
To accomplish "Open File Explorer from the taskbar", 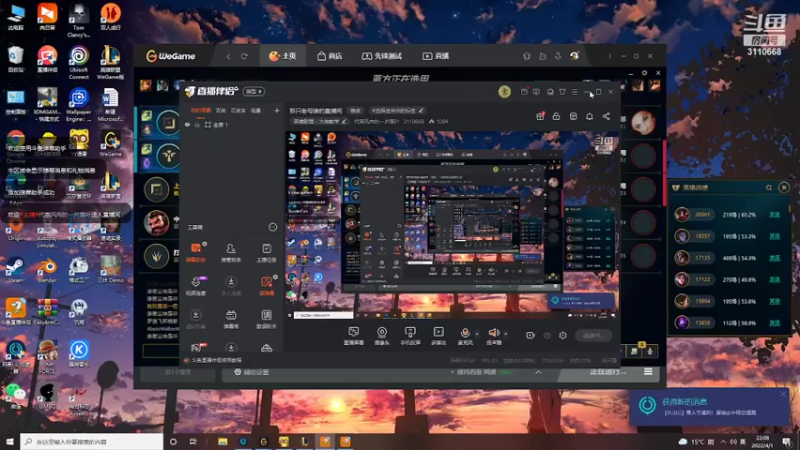I will coord(222,441).
